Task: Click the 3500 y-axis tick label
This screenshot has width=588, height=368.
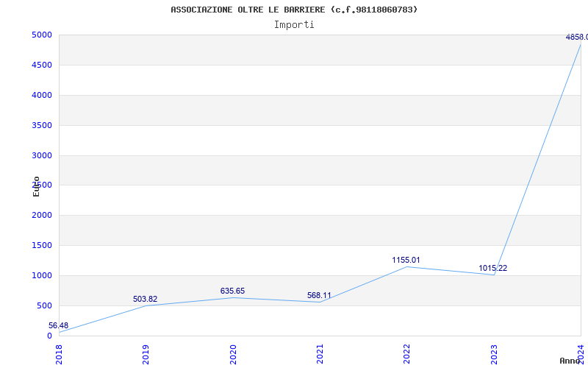Action: (x=42, y=125)
